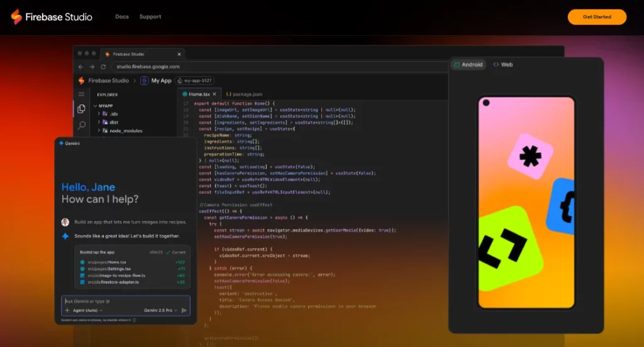Open the Docs link
Viewport: 644px width, 347px height.
point(122,17)
